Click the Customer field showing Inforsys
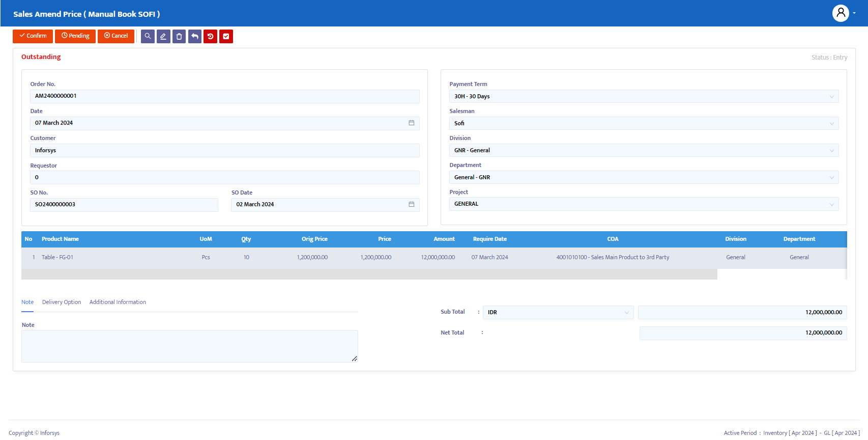Viewport: 868px width, 440px height. [225, 150]
